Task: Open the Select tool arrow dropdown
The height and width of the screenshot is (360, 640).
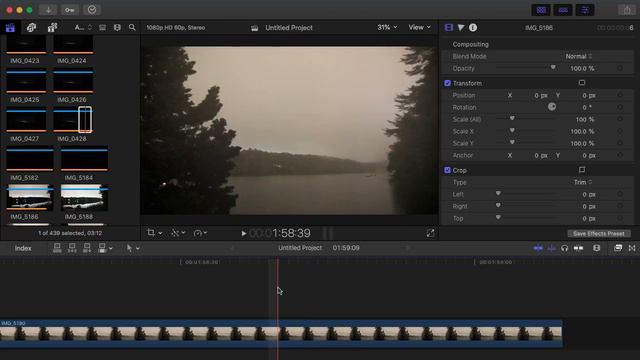Action: click(x=133, y=248)
